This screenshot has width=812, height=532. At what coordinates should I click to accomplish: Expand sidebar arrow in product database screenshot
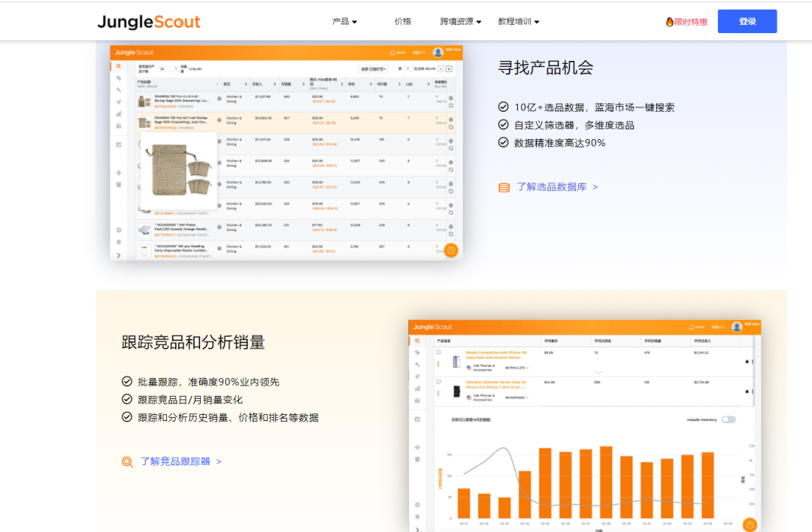pos(119,255)
